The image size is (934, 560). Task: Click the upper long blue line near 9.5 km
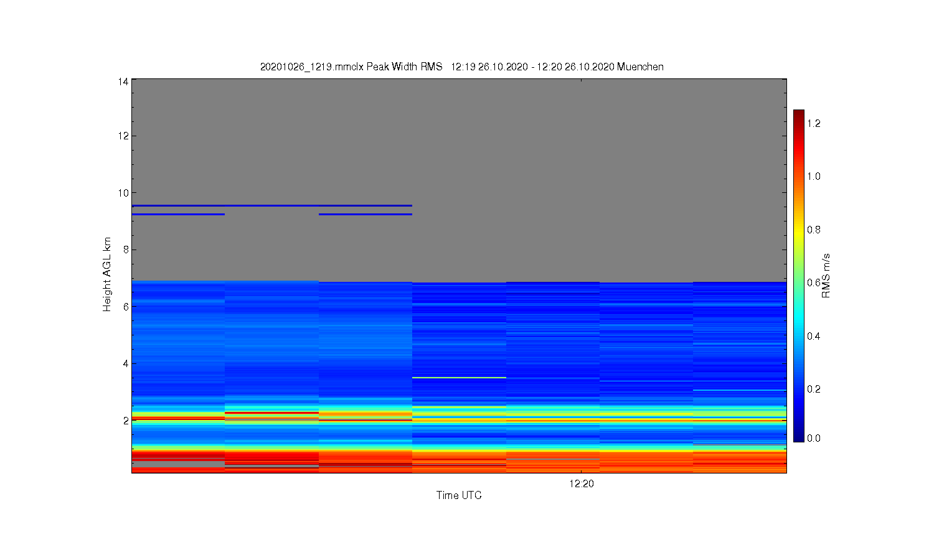(271, 205)
